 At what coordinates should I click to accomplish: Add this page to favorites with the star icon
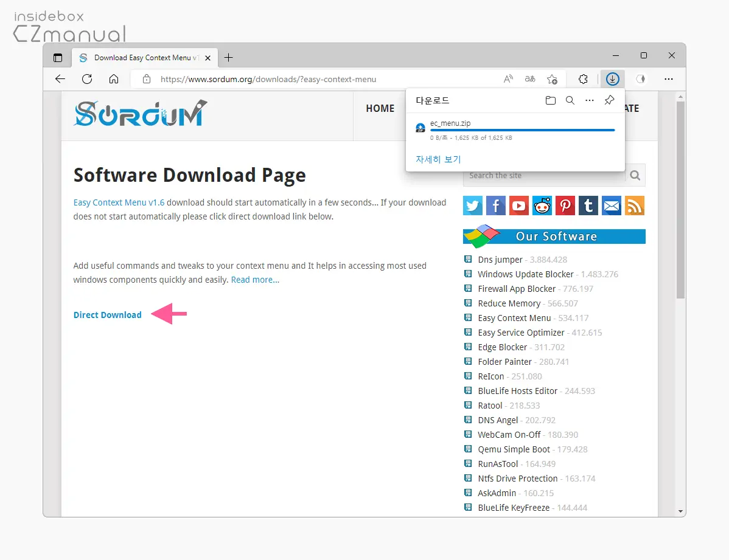(x=553, y=79)
